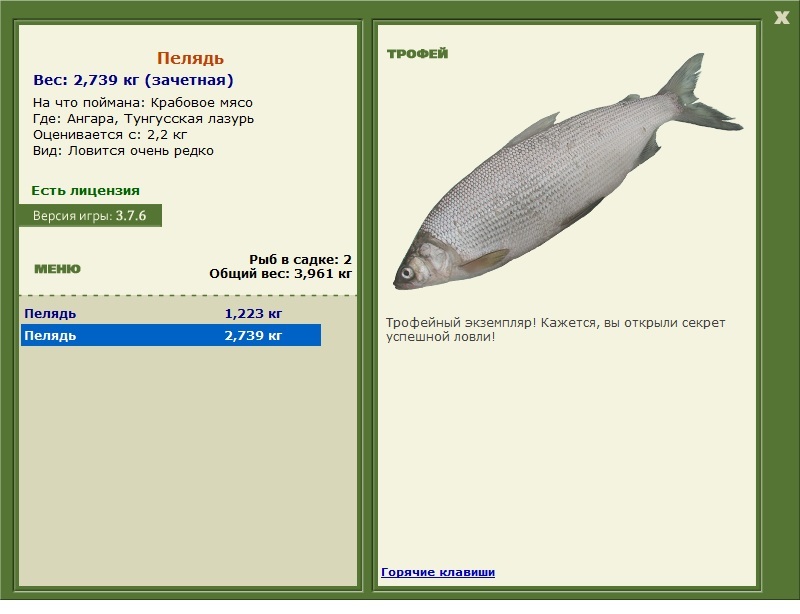Click the Где: Ангара, Тунгусская лазурь line
Image resolution: width=800 pixels, height=614 pixels.
coord(143,119)
